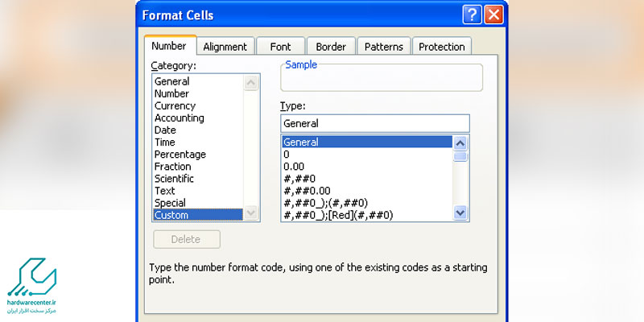Switch to the Number tab
This screenshot has width=644, height=322.
coord(169,46)
